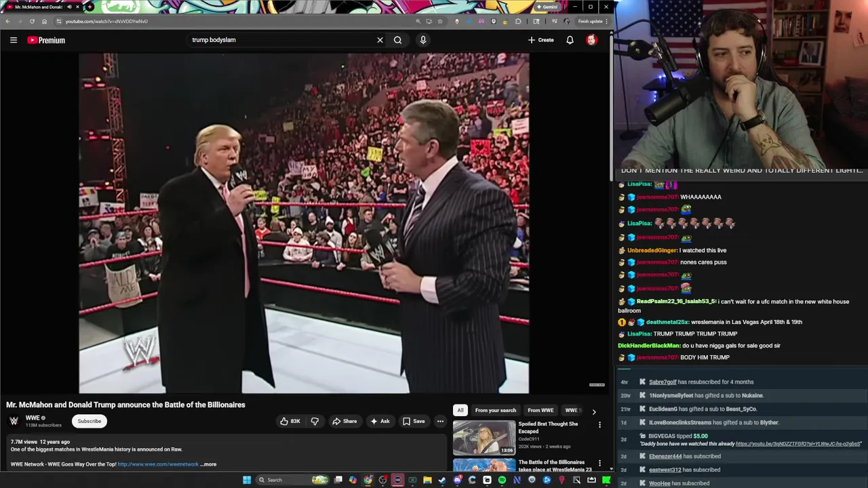This screenshot has height=488, width=868.
Task: Click eastwest312 has subscribed entry
Action: tap(684, 470)
